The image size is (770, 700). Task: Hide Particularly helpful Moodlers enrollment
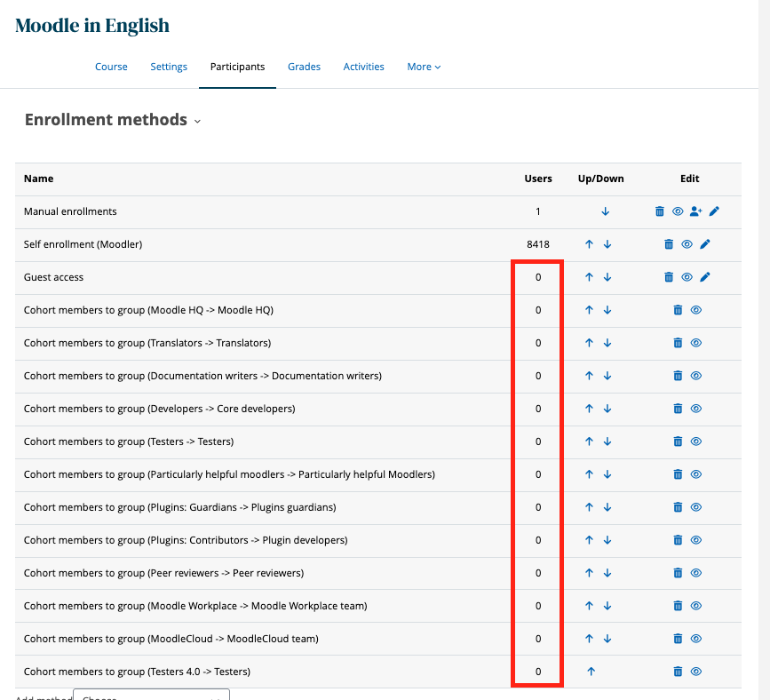tap(696, 474)
